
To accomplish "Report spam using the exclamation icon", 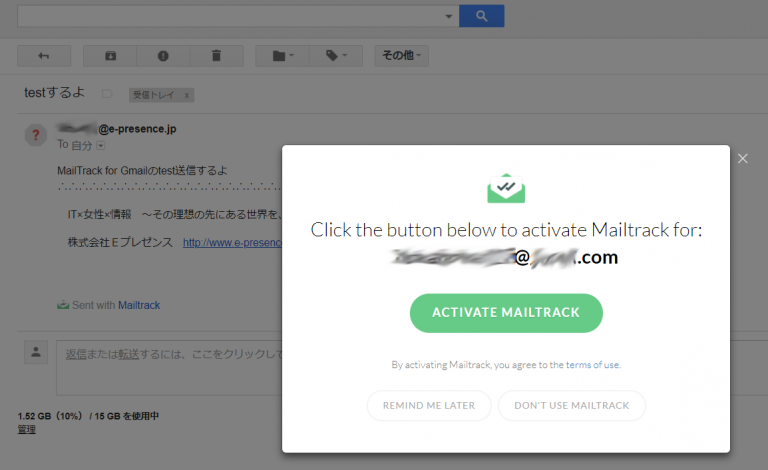I will (163, 56).
